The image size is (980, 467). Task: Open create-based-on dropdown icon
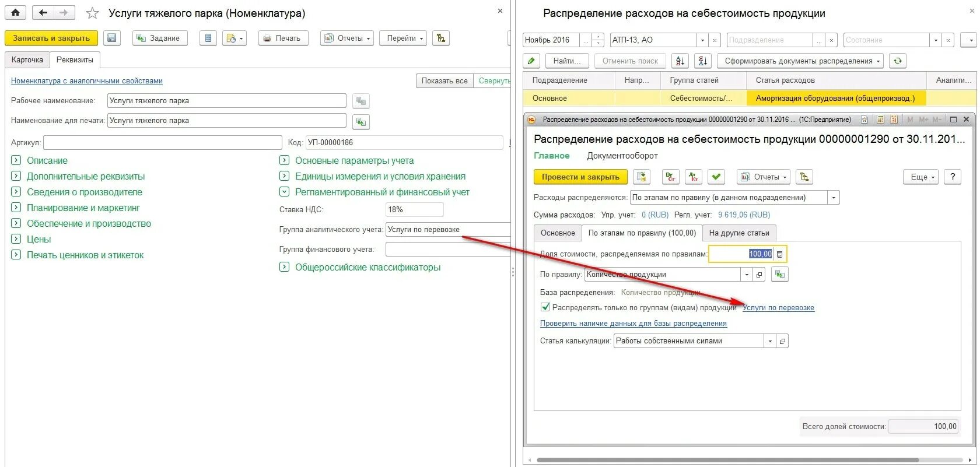pos(235,38)
